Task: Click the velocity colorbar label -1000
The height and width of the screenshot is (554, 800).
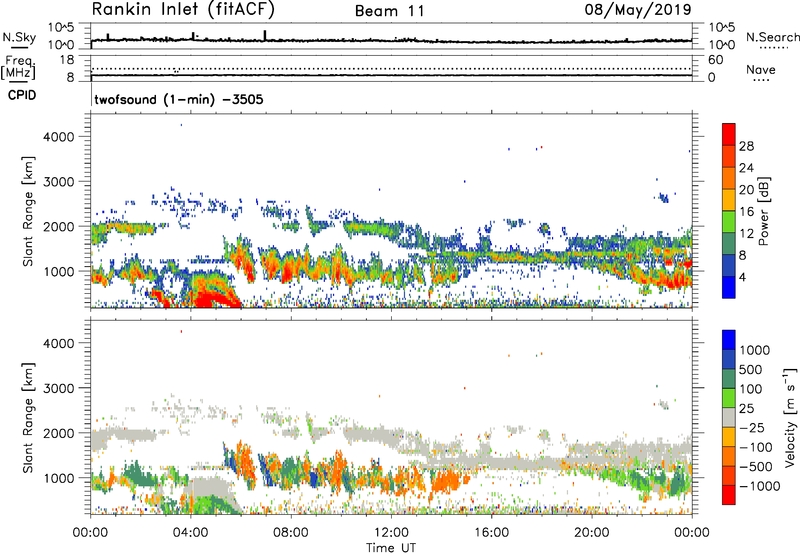Action: 760,486
